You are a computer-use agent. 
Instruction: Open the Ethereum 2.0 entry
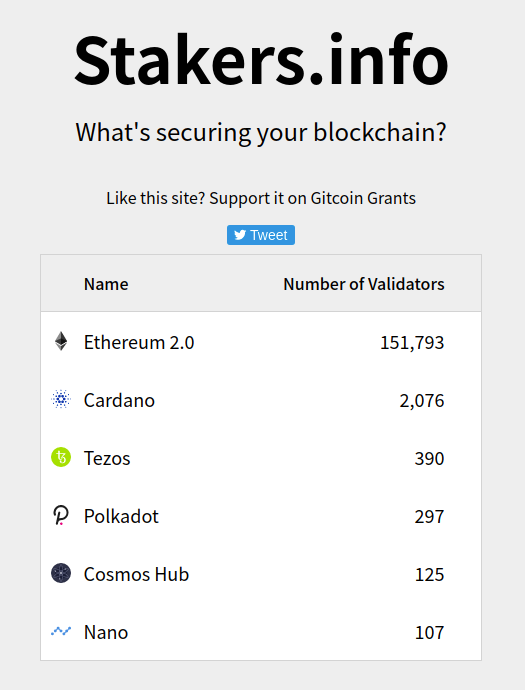point(139,342)
